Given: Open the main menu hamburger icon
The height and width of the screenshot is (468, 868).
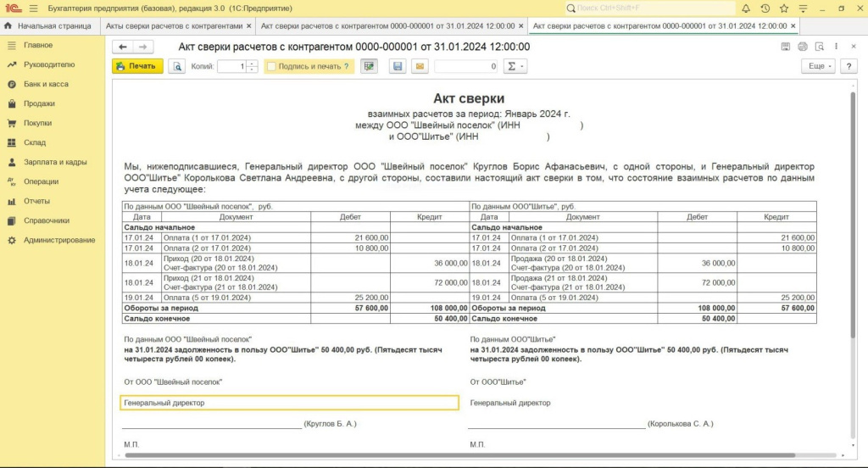Looking at the screenshot, I should (33, 8).
